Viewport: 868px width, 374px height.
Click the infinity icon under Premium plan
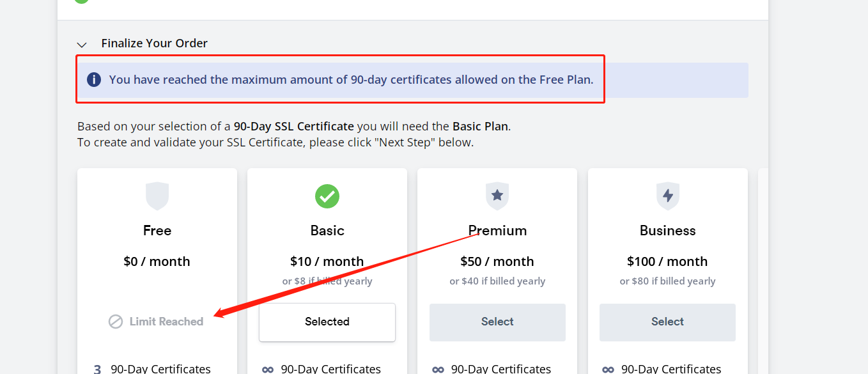[438, 369]
